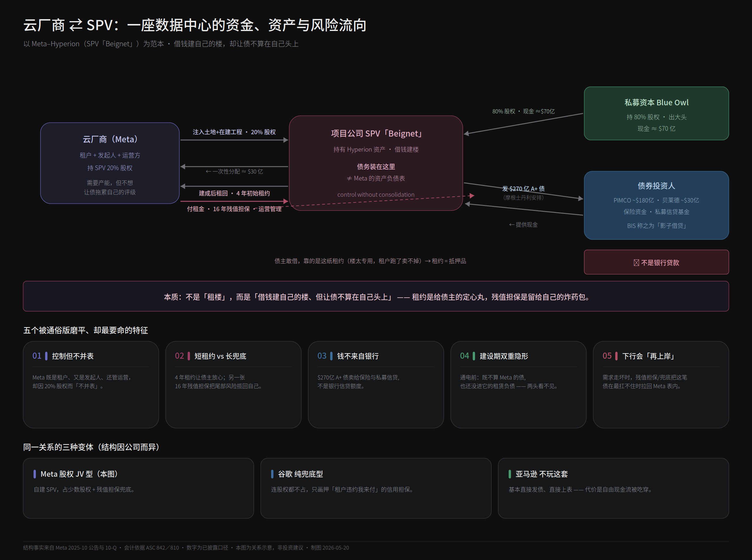Select the "亚马逊 不玩这套" card title
Viewport: 752px width, 560px height.
(541, 474)
